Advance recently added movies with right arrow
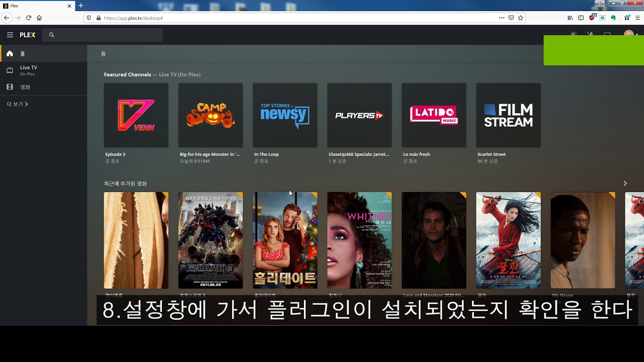Viewport: 644px width, 362px height. pos(625,184)
